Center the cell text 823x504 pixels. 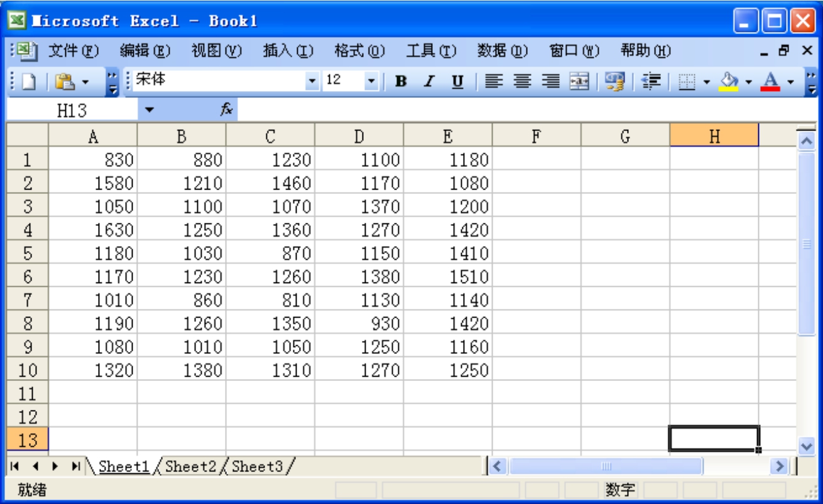523,82
